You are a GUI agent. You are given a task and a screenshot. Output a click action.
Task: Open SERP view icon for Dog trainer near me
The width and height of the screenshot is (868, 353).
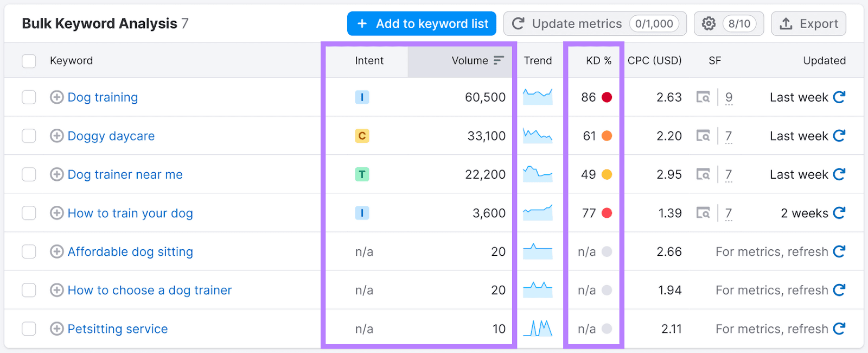click(703, 174)
